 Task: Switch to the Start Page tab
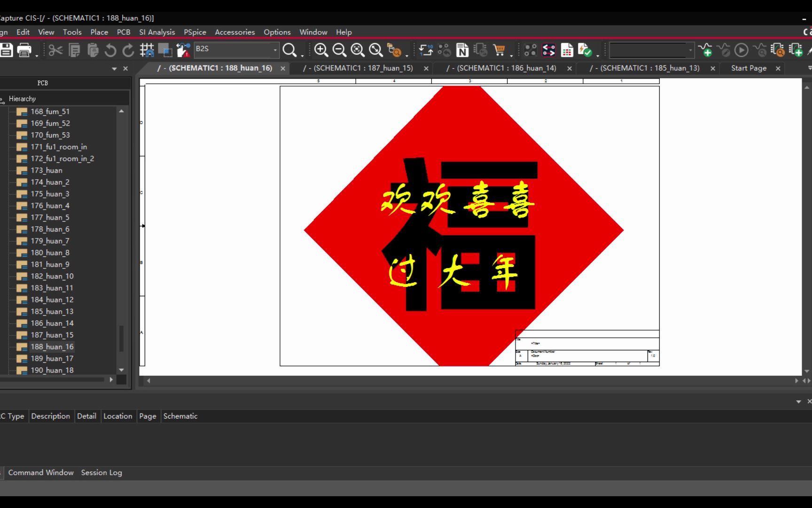click(748, 68)
